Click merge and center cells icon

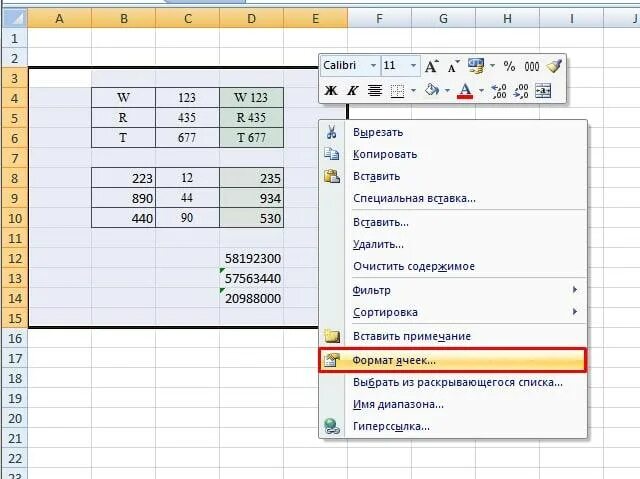click(x=543, y=90)
